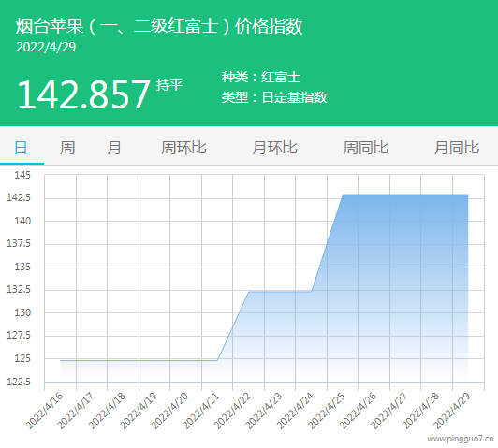Switch to the 月 monthly tab
This screenshot has height=448, width=498.
point(113,148)
